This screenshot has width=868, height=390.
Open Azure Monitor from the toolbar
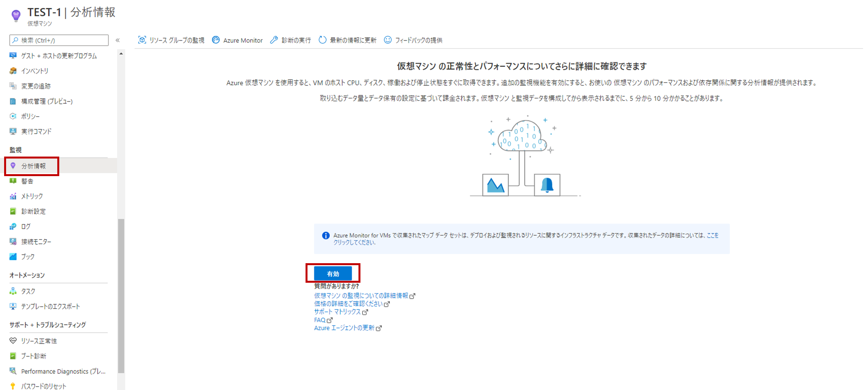(x=237, y=40)
